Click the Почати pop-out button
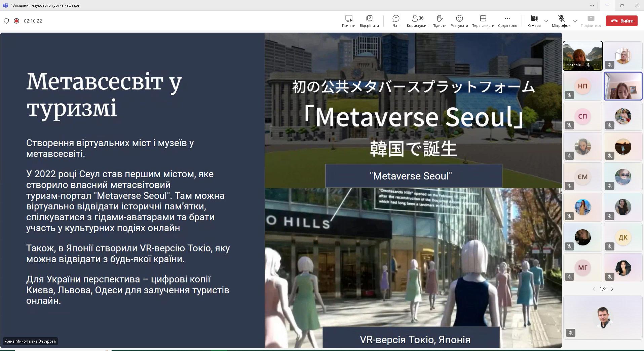The height and width of the screenshot is (351, 644). 349,21
